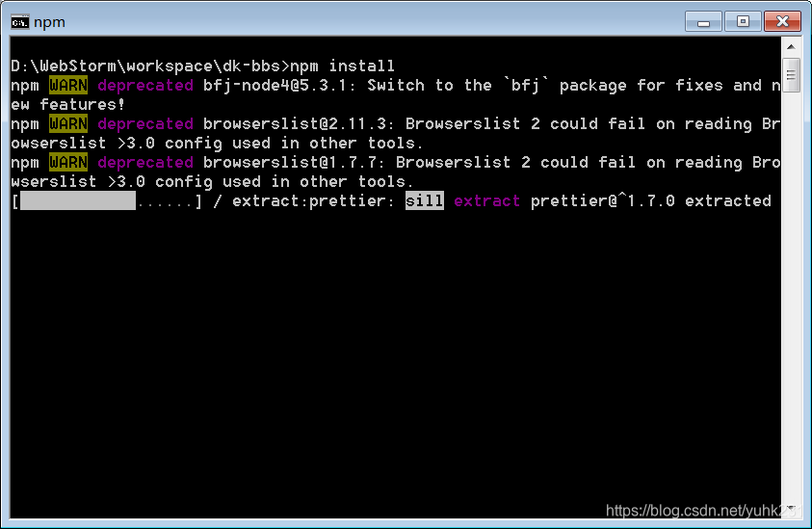Click the scrollbar down arrow
The height and width of the screenshot is (529, 812).
point(791,508)
